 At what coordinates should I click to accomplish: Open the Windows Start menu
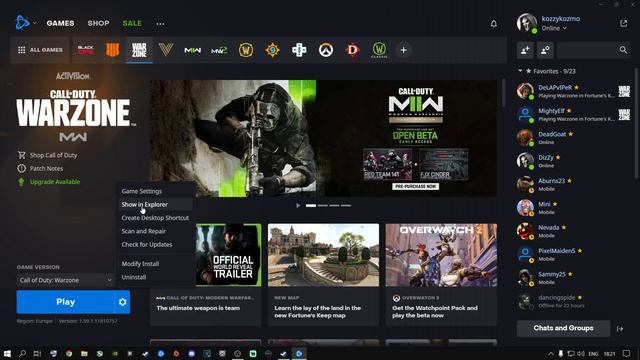point(7,353)
